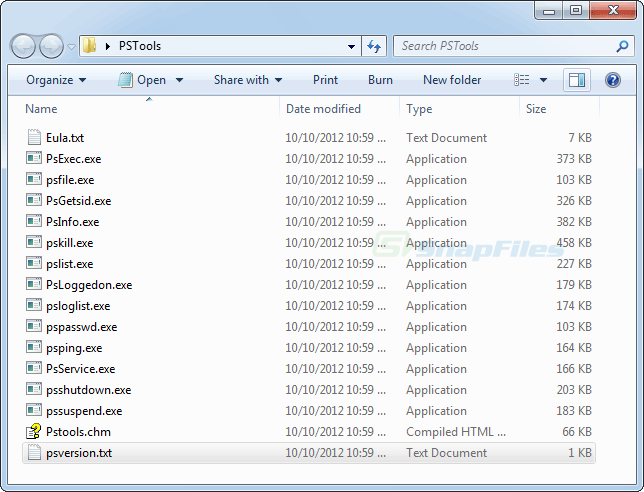Screen dimensions: 644x492
Task: Click the Open toolbar button
Action: [x=142, y=80]
